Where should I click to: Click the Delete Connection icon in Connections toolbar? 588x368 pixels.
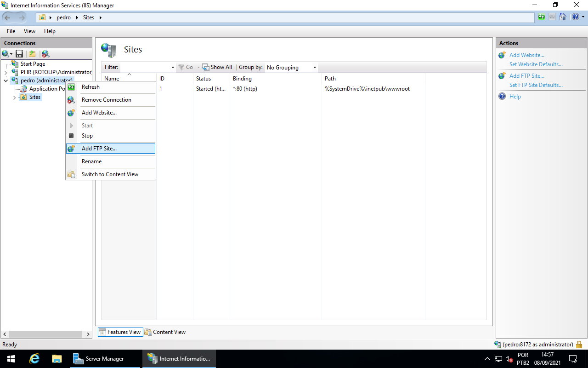[x=45, y=54]
